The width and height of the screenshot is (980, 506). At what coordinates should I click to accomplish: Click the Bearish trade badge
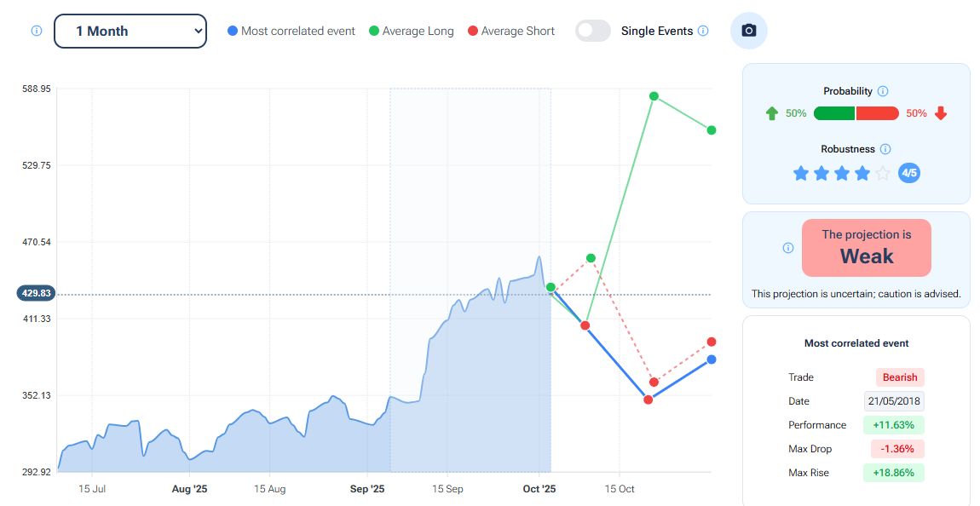point(900,377)
